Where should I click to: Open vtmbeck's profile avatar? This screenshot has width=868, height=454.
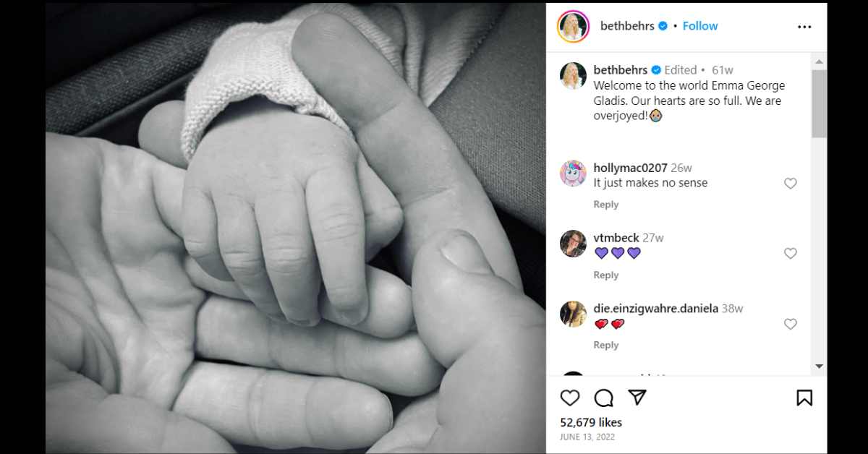[573, 244]
